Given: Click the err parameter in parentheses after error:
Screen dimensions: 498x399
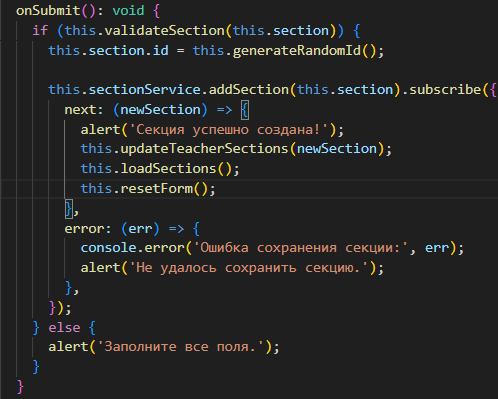Looking at the screenshot, I should coord(140,229).
